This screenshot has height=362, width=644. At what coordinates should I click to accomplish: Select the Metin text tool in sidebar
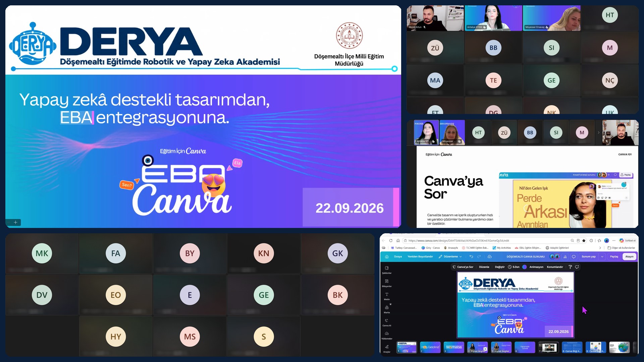point(387,296)
